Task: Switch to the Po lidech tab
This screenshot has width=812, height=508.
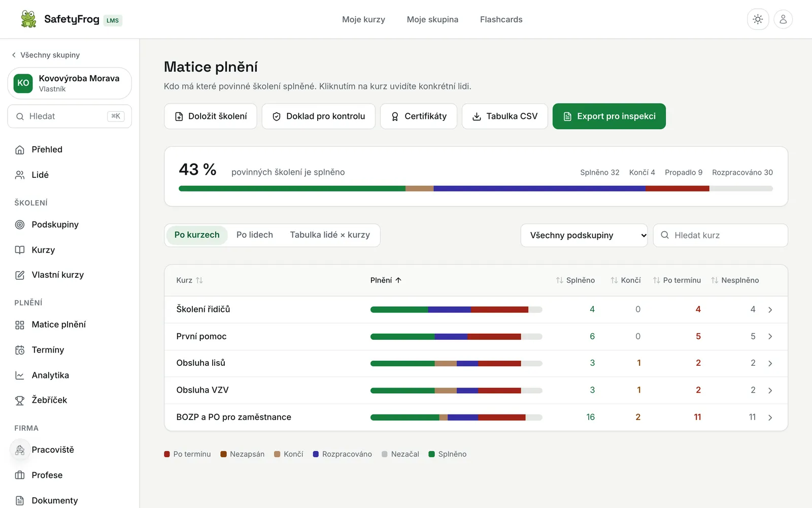Action: coord(255,235)
